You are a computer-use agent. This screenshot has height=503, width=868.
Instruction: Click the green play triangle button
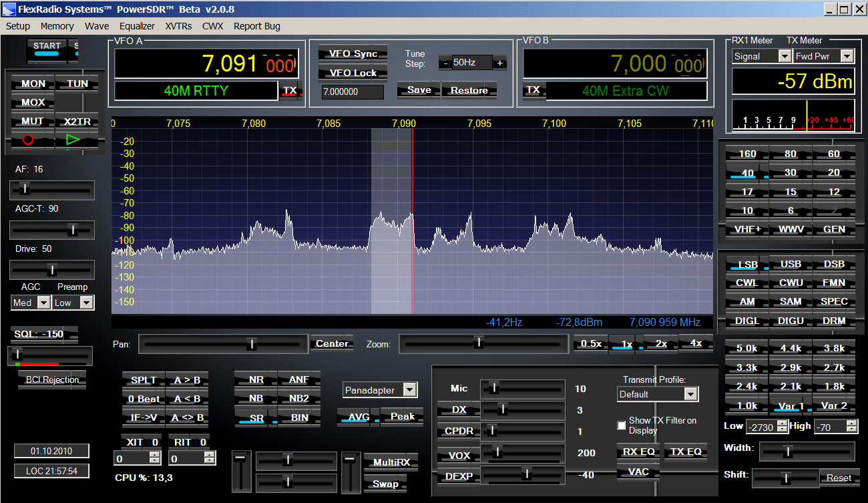(x=72, y=140)
